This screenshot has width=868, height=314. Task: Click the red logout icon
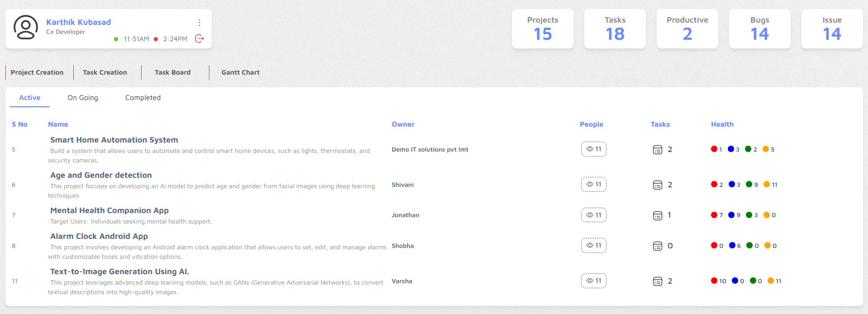[199, 38]
